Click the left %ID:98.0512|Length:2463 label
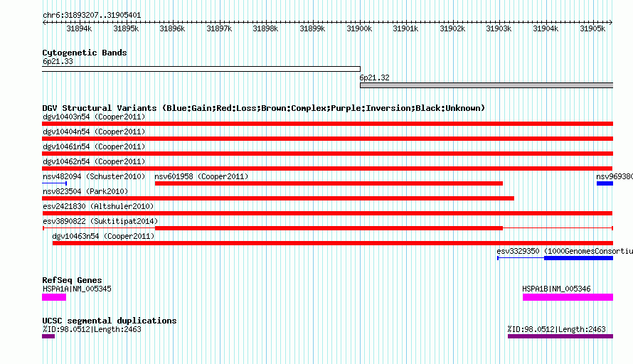Screen dimensions: 633x364 (92, 330)
